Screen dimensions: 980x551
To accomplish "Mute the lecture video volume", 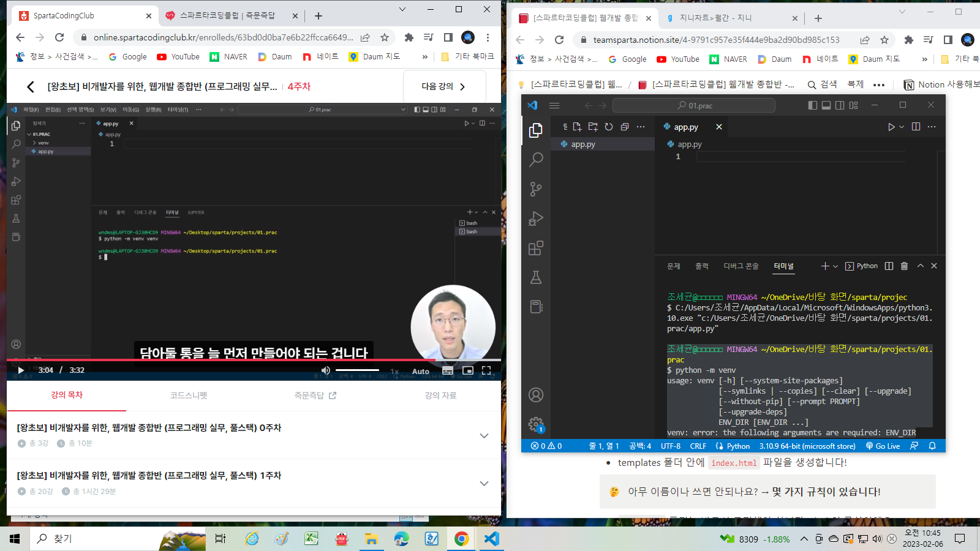I will click(326, 370).
